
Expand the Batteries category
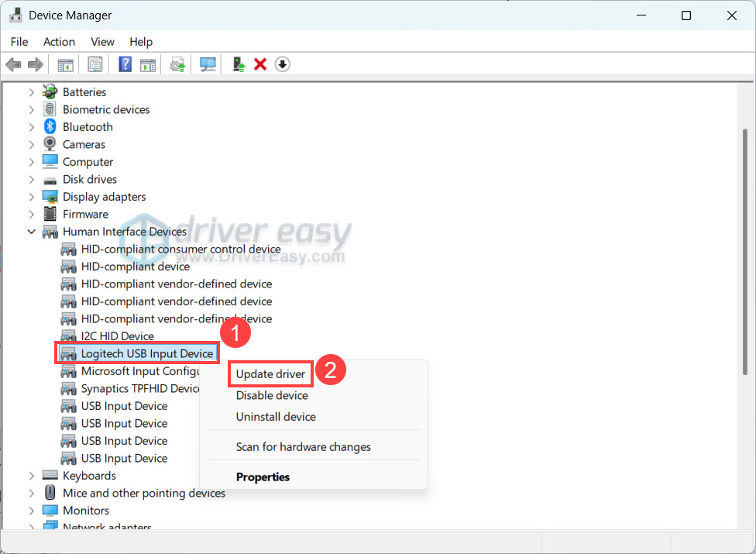tap(31, 92)
